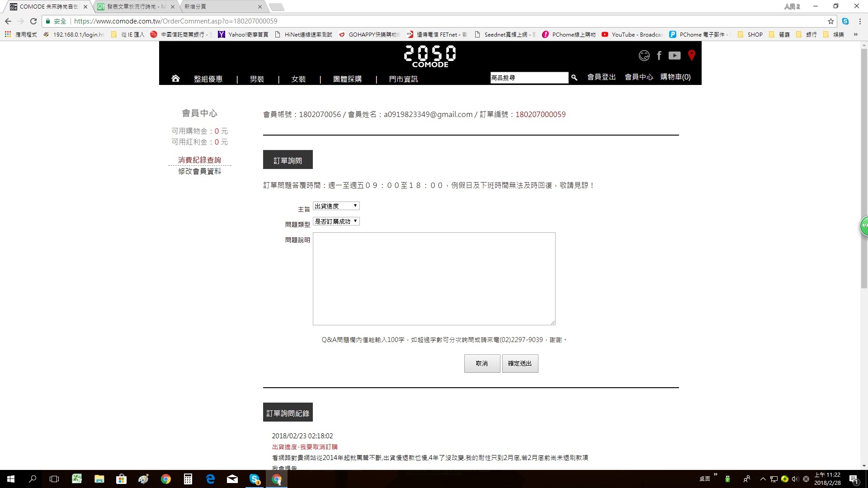Open the 修改會員資料 sidebar link

point(199,171)
